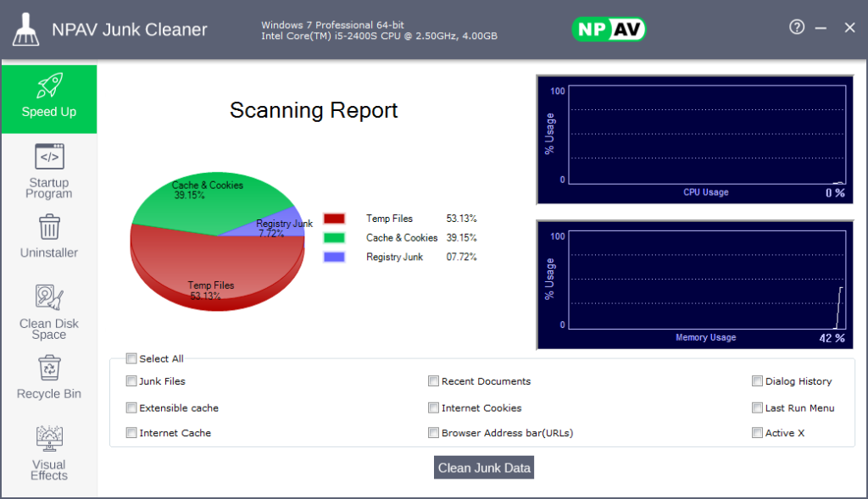The image size is (868, 499).
Task: Enable the Browser Address bar(URLs) checkbox
Action: (434, 433)
